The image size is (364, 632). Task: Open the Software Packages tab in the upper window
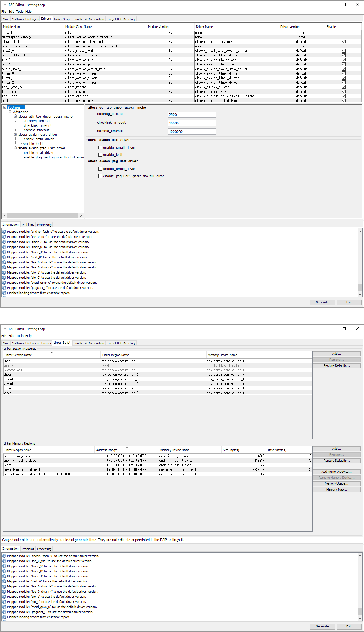point(25,19)
